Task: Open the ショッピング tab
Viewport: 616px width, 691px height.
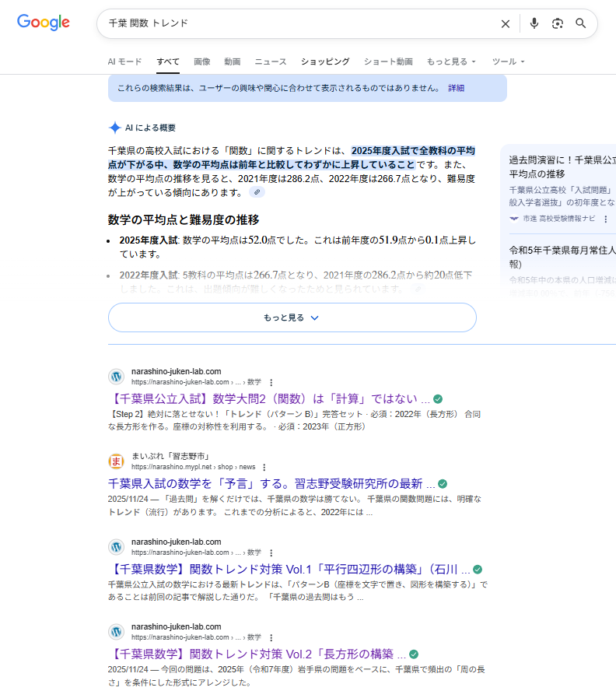Action: coord(325,61)
